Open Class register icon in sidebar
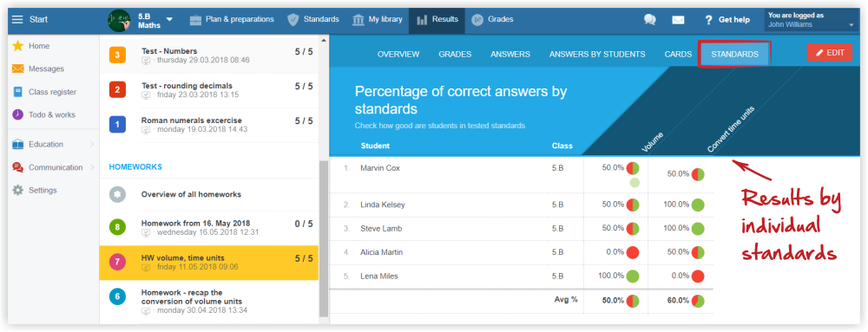Screen dimensions: 868x332 [x=18, y=92]
